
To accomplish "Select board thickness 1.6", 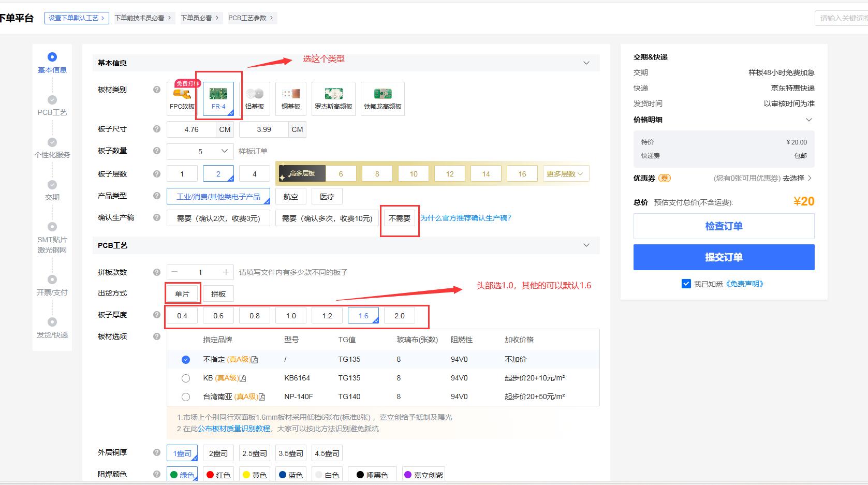I will coord(363,316).
